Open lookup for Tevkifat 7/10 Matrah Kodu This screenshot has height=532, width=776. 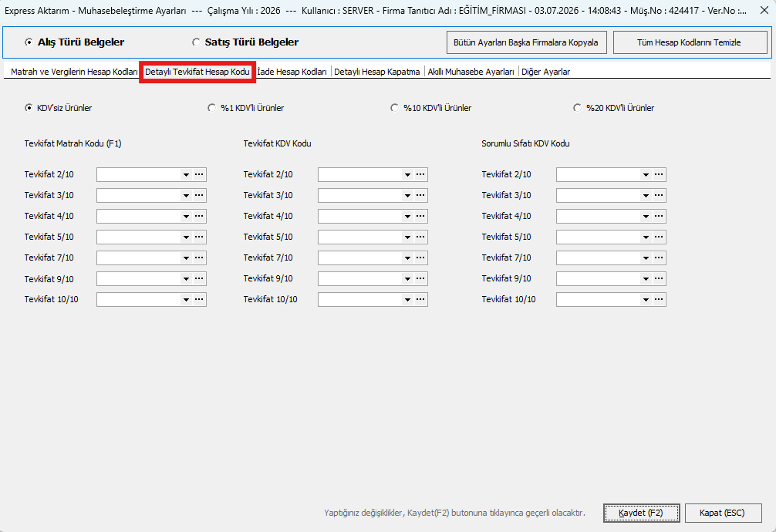point(199,258)
